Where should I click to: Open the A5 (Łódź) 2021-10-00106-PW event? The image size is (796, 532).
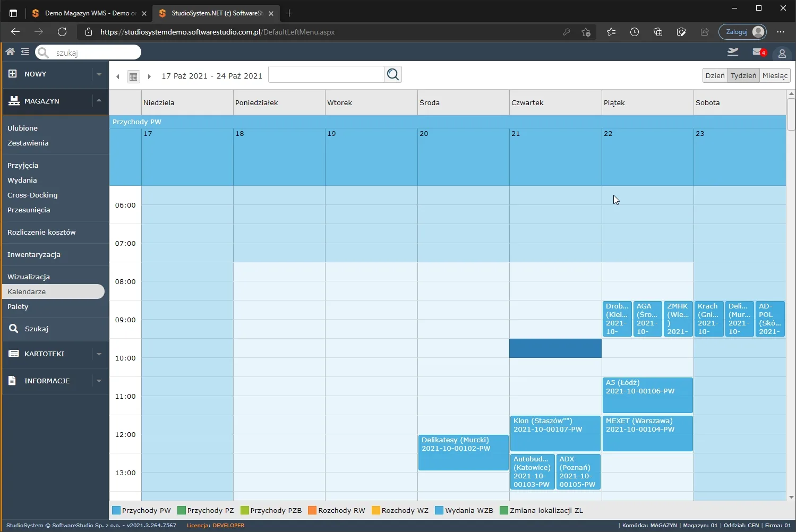pos(647,395)
